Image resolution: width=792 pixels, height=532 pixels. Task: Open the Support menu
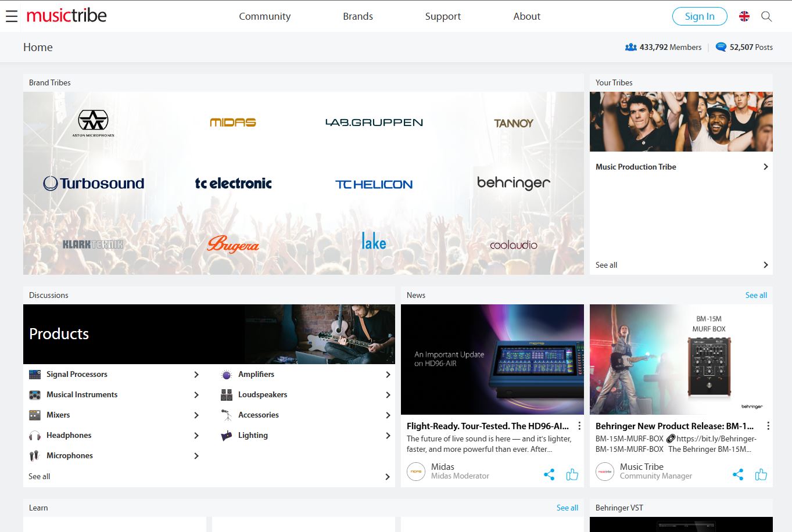(443, 16)
